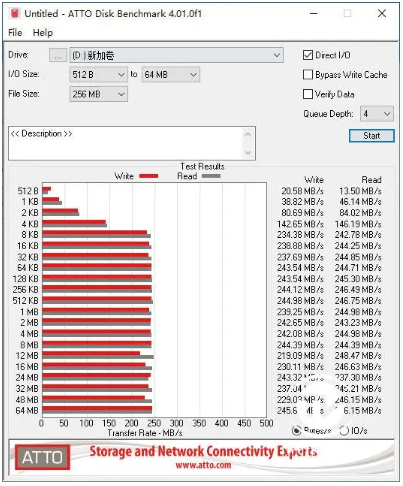Expand the 512 B minimum I/O size dropdown
The height and width of the screenshot is (486, 403).
click(98, 75)
